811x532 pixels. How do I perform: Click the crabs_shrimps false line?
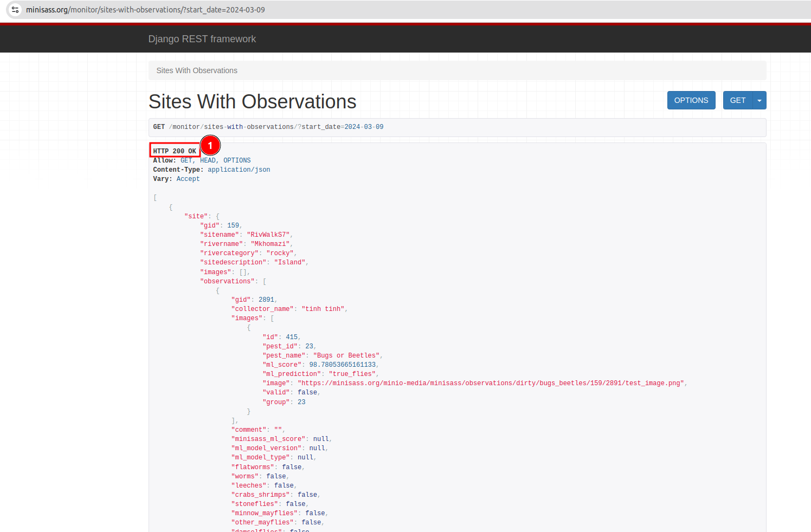pyautogui.click(x=276, y=495)
